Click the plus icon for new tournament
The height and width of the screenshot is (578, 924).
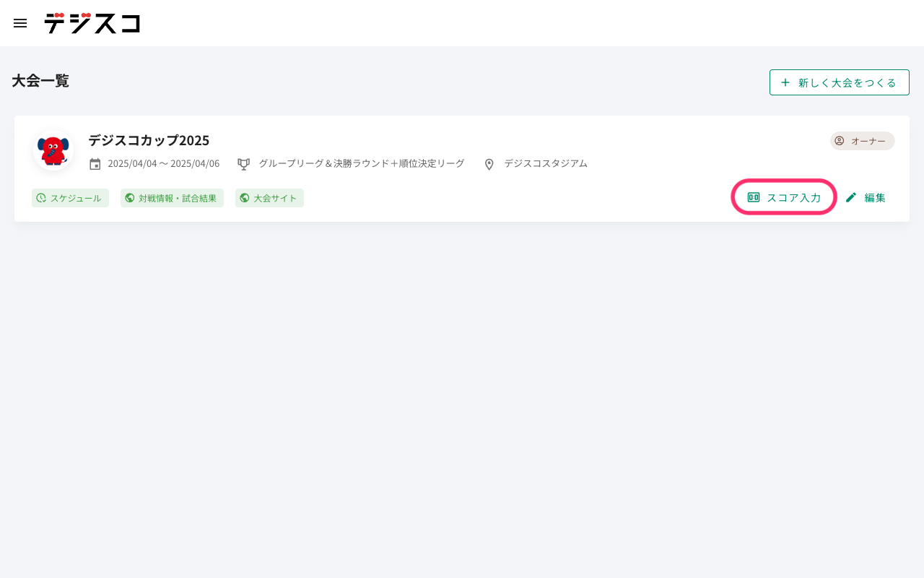coord(785,82)
